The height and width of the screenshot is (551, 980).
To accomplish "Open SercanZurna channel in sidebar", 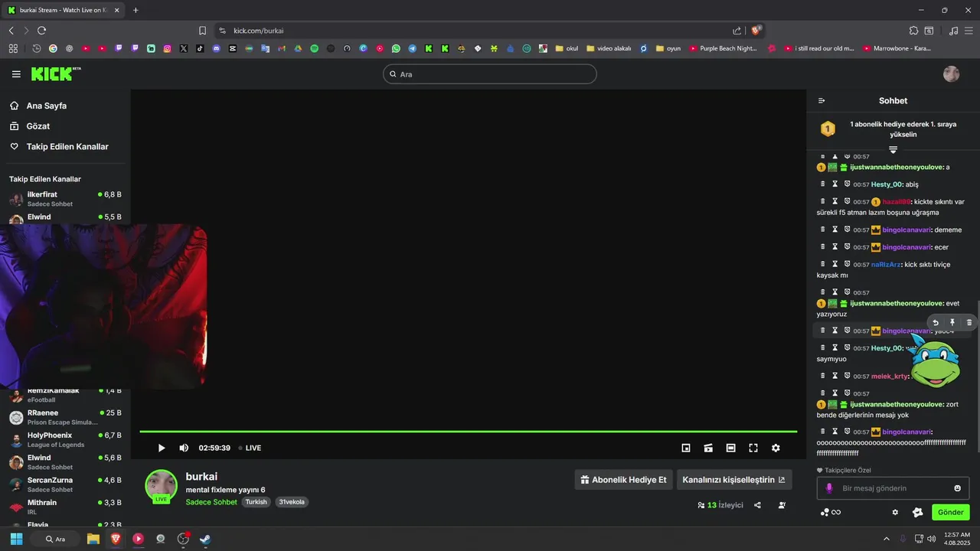I will pyautogui.click(x=65, y=484).
